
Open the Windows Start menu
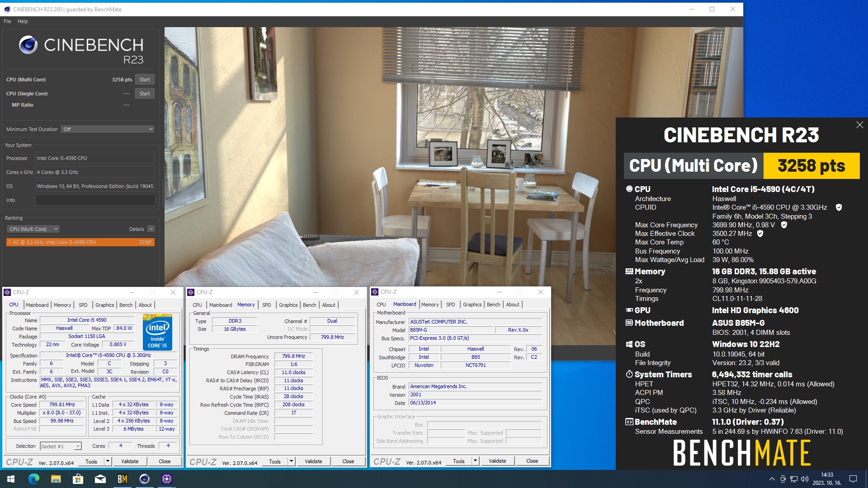point(11,479)
